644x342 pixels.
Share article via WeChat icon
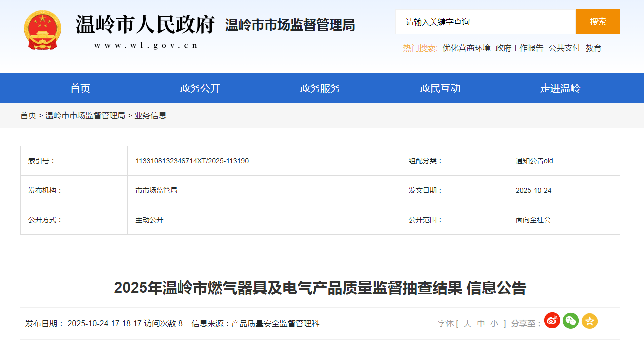click(x=571, y=321)
